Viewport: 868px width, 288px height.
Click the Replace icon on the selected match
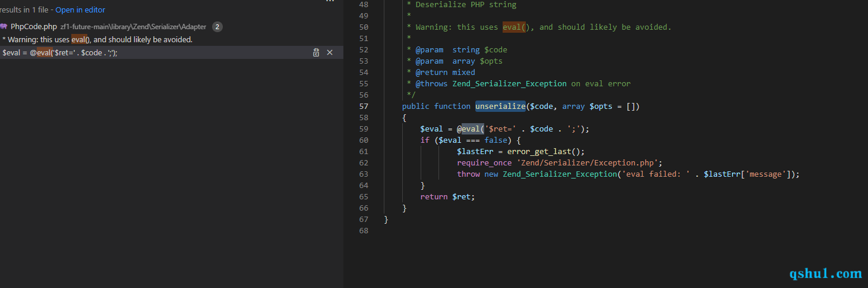[x=316, y=52]
